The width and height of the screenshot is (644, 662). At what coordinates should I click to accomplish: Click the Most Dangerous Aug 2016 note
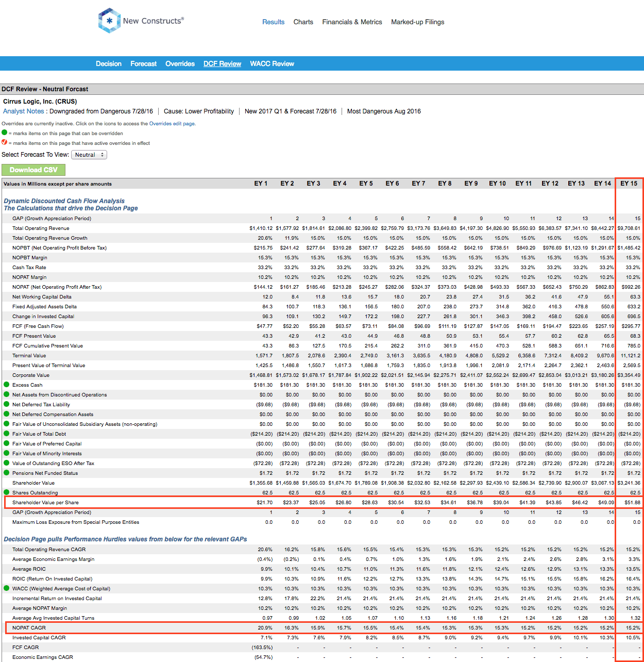coord(384,111)
